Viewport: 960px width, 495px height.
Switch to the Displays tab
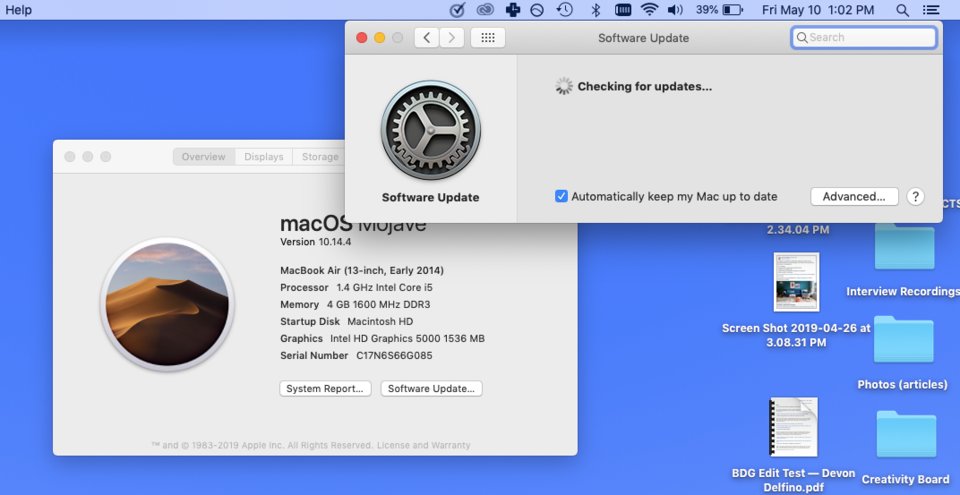(x=264, y=157)
